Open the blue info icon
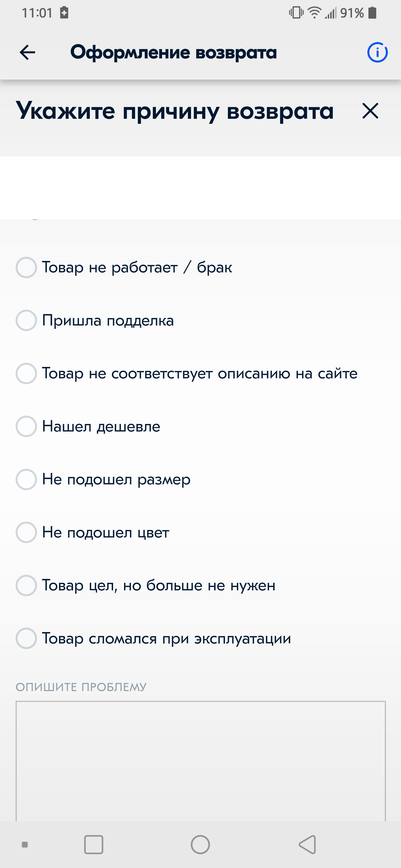 [x=377, y=52]
